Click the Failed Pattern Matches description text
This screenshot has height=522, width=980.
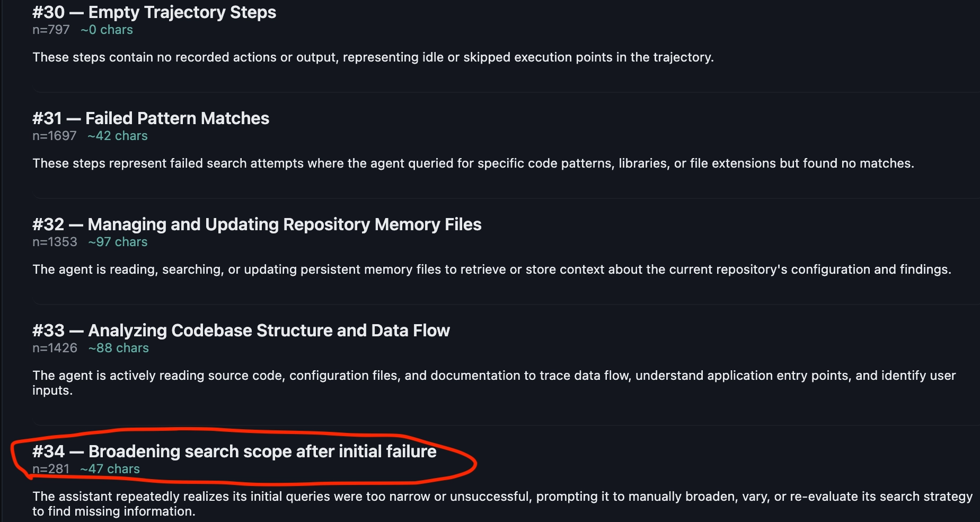473,163
